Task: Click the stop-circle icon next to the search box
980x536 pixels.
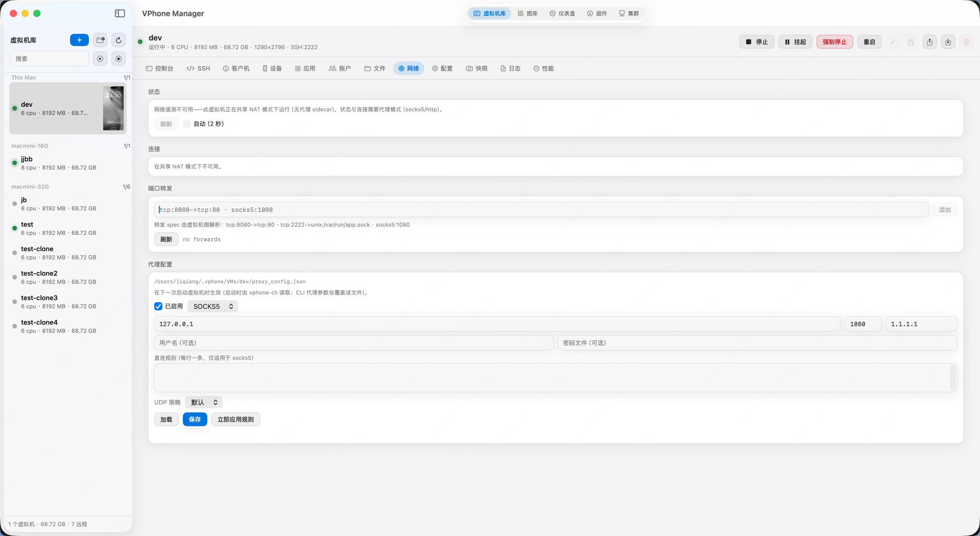Action: 118,59
